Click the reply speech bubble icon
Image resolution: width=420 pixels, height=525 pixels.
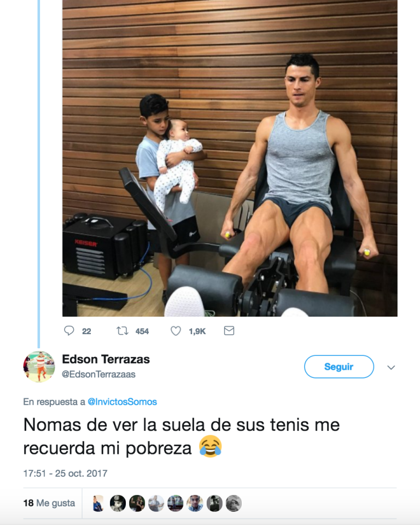[69, 331]
